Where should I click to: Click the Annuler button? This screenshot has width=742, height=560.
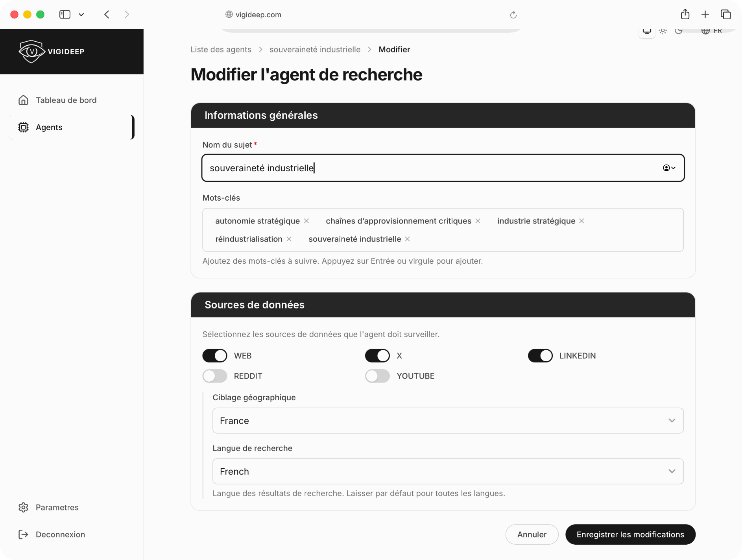tap(532, 534)
